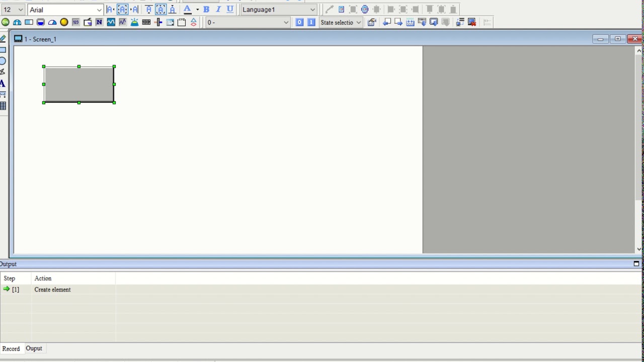Pick the pipe/tank element icon
644x362 pixels.
coord(41,22)
